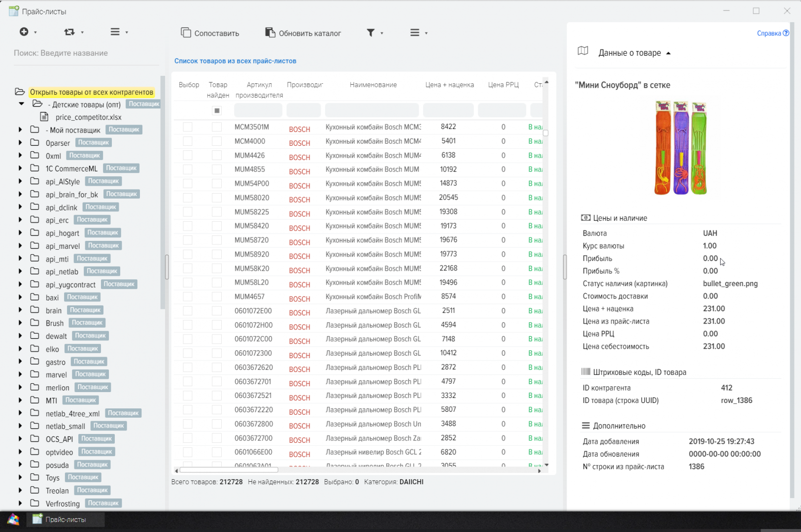
Task: Open the left panel hamburger menu icon
Action: click(115, 32)
